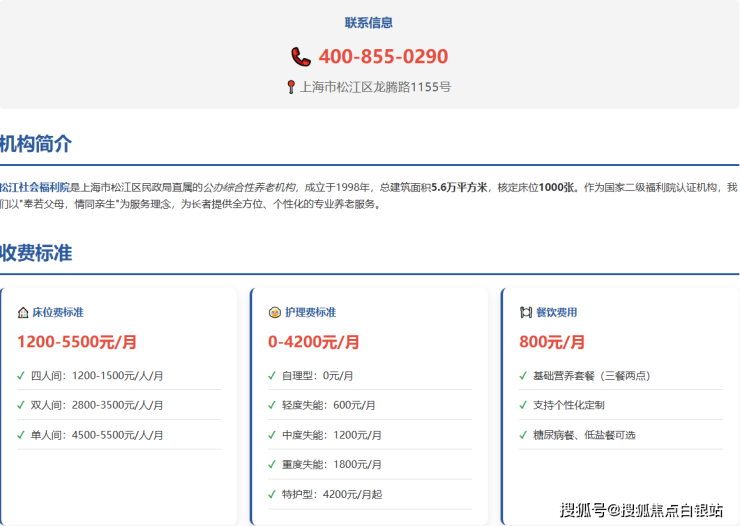Click the dining icon beside 餐饮费用

(525, 312)
